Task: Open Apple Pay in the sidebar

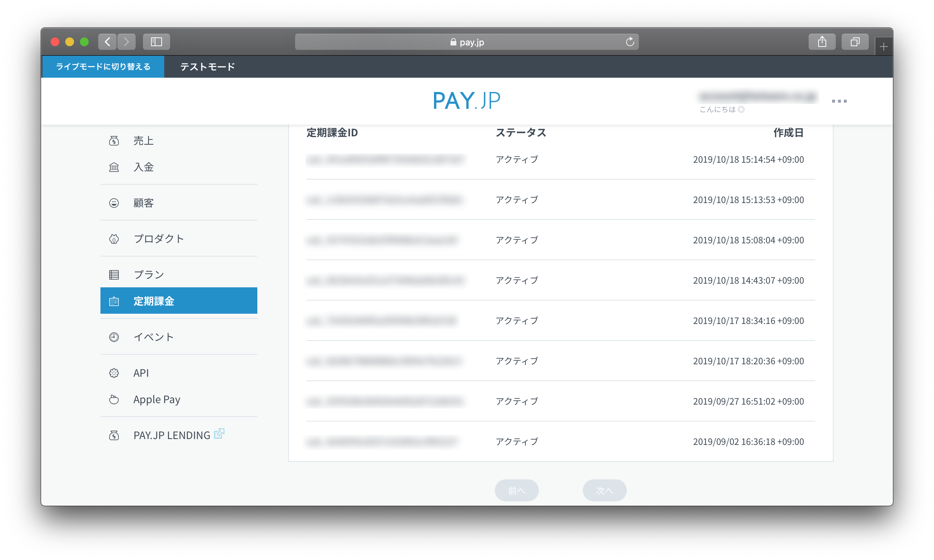Action: tap(179, 399)
